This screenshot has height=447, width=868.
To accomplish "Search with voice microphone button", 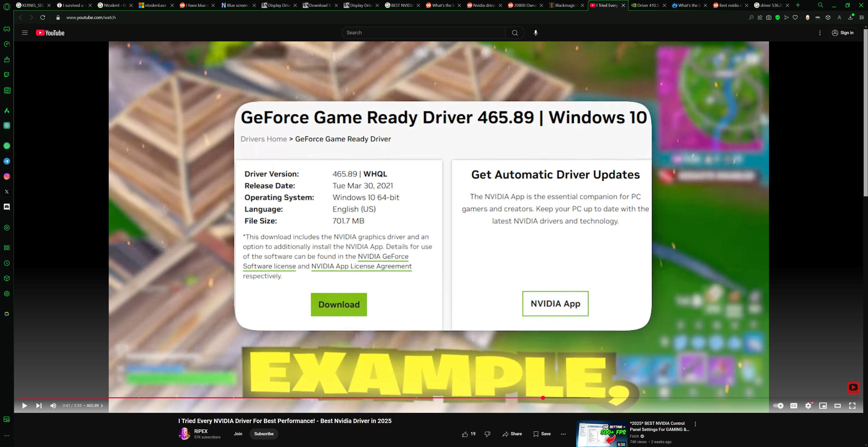I will (535, 33).
